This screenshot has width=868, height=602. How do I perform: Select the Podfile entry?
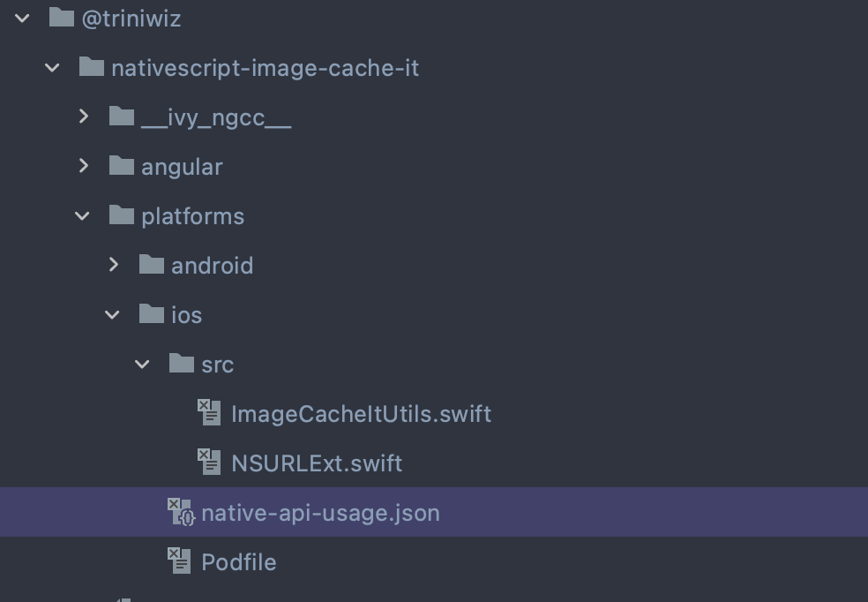pyautogui.click(x=238, y=561)
